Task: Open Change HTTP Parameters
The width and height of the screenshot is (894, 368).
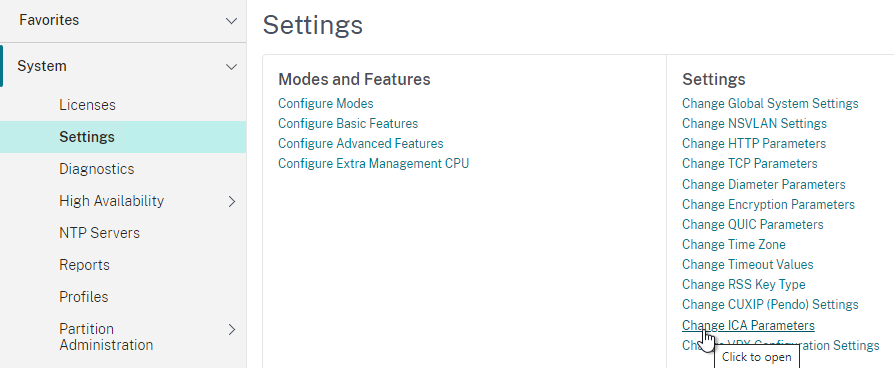Action: 754,143
